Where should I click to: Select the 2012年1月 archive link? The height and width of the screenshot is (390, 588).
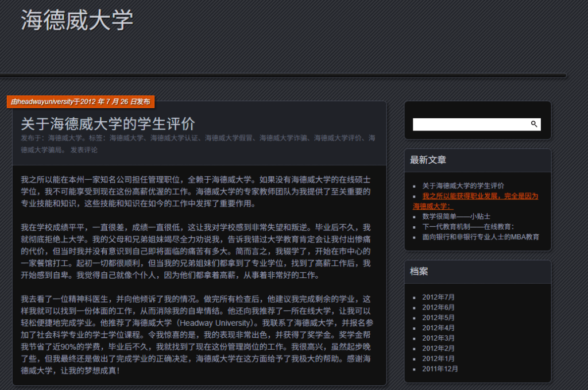click(x=438, y=358)
